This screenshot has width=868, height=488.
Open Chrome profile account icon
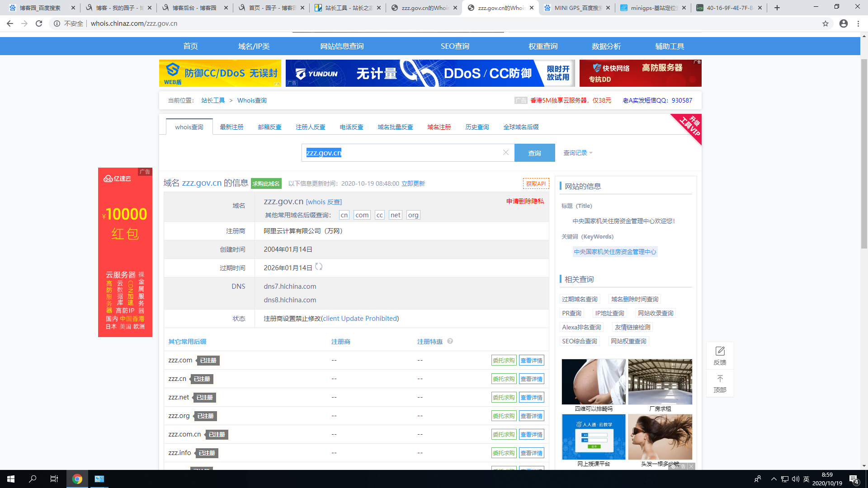click(844, 23)
